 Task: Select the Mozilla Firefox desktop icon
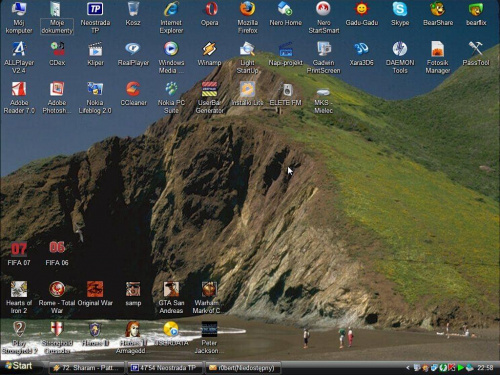click(x=247, y=17)
